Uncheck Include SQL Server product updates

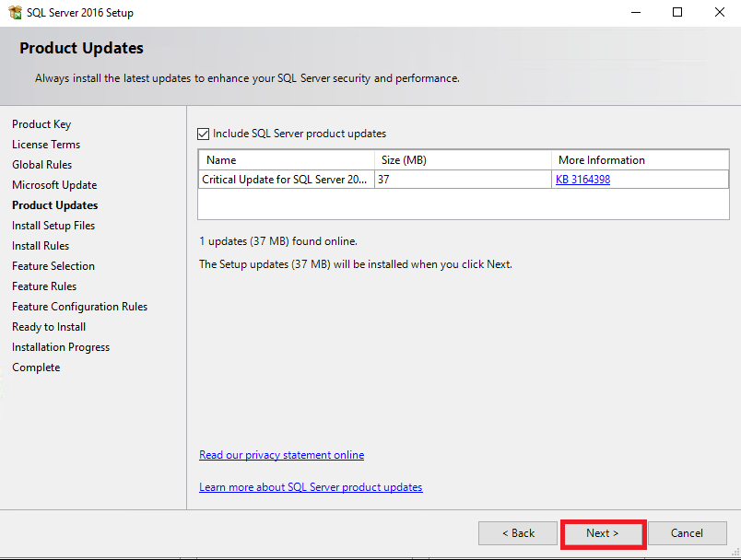[x=203, y=134]
